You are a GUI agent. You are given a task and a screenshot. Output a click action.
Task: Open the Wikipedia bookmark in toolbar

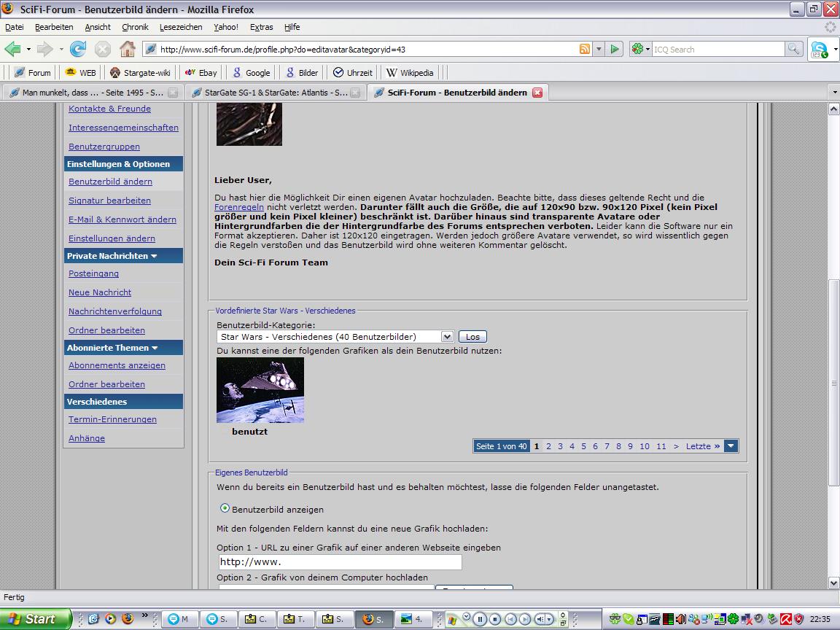click(x=410, y=72)
